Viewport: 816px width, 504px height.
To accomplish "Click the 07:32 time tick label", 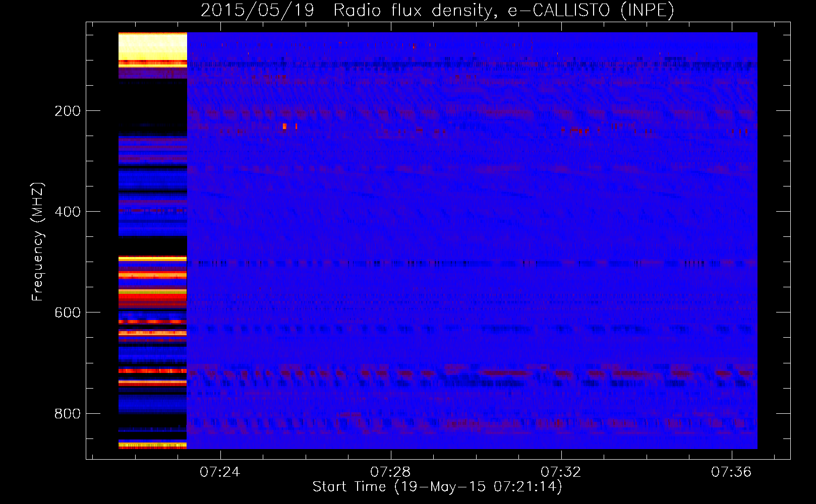I will click(x=561, y=472).
